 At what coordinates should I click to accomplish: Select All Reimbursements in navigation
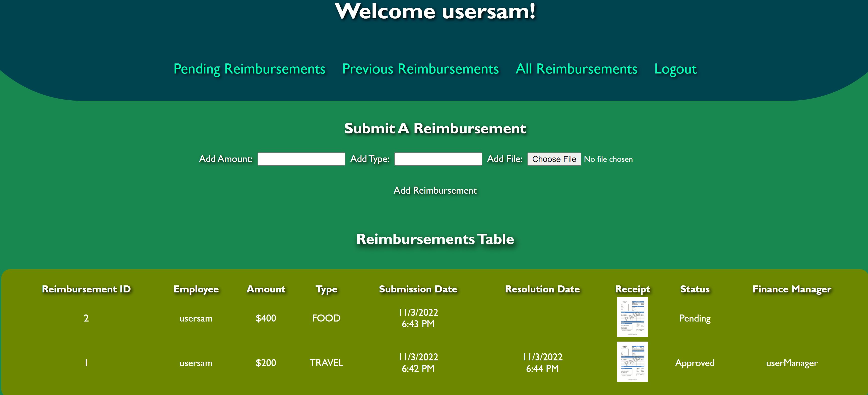coord(576,69)
